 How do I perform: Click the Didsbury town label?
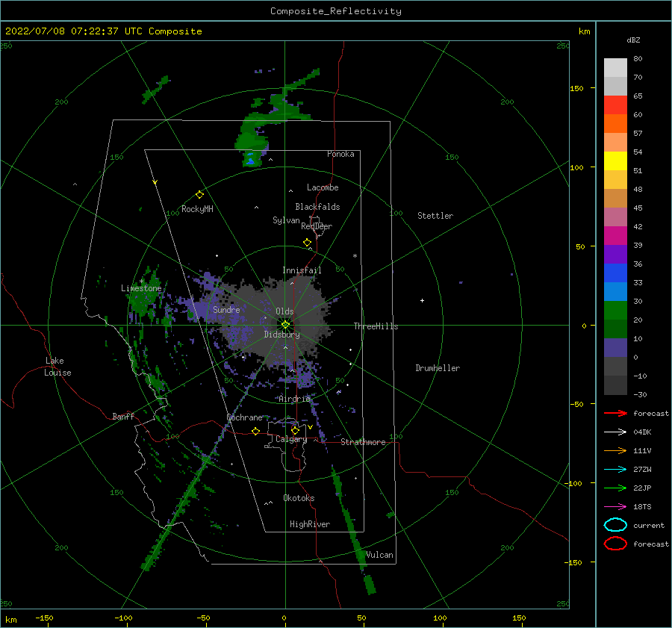(x=281, y=335)
